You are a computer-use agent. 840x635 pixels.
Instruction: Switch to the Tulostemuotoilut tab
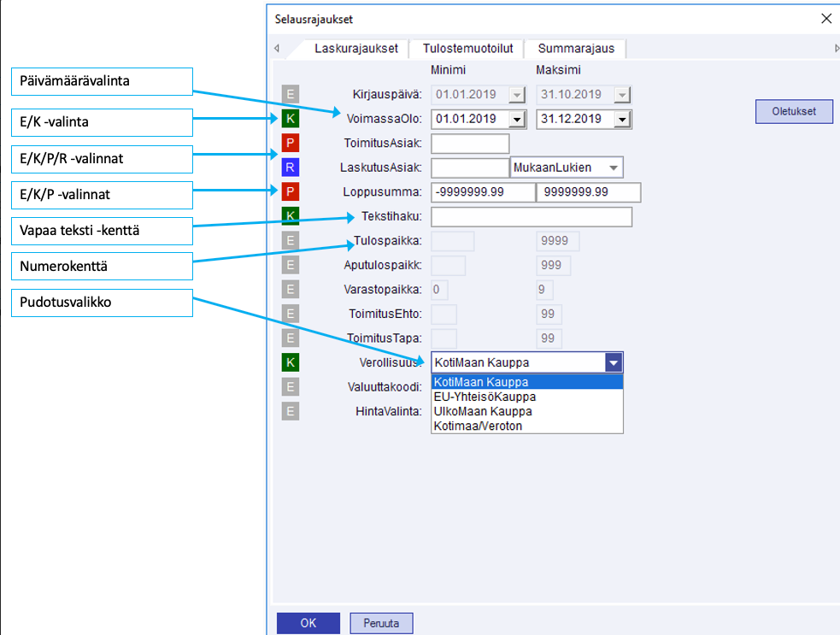[x=467, y=48]
